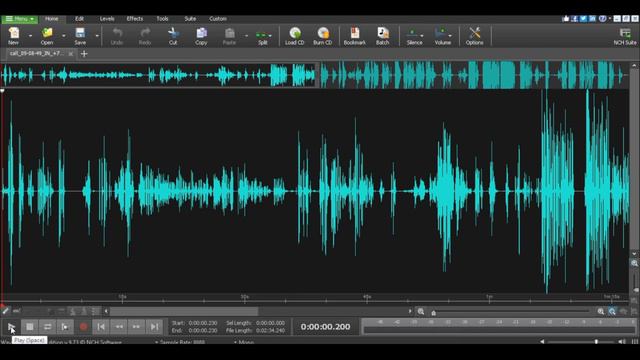The image size is (640, 360).
Task: Expand the Split button dropdown arrow
Action: (x=271, y=36)
